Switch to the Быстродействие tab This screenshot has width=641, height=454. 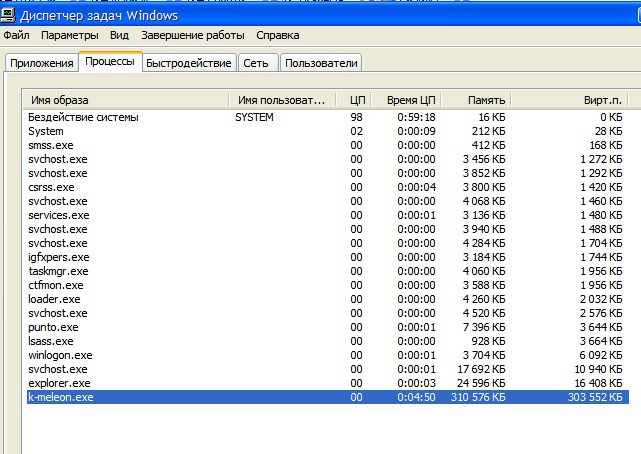pos(188,63)
